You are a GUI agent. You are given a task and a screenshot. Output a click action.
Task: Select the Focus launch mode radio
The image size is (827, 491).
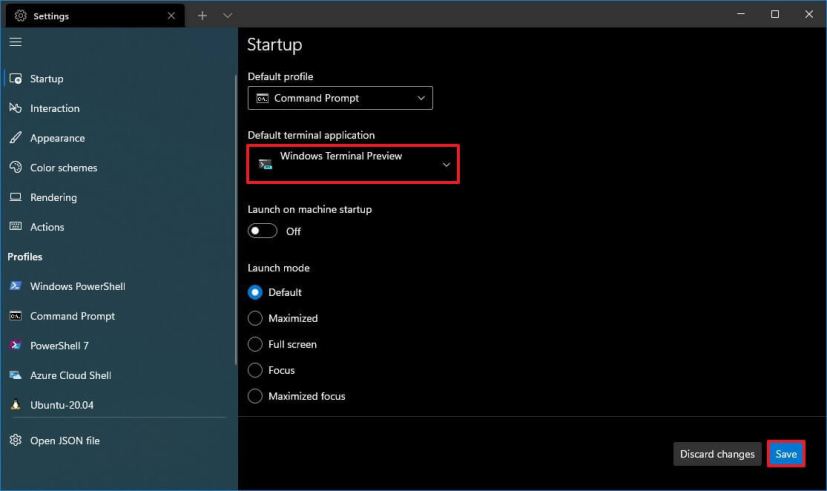[255, 370]
